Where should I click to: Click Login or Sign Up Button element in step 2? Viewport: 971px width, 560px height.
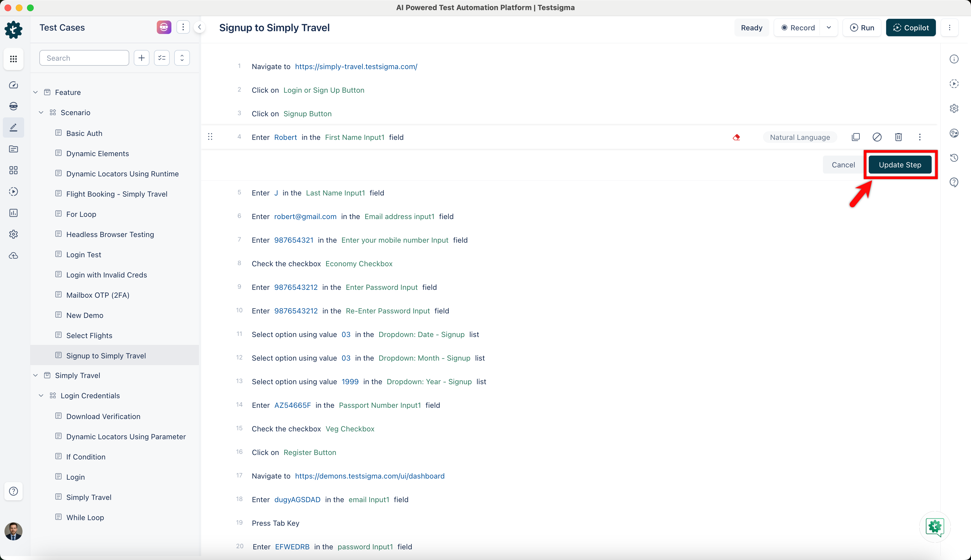(324, 90)
